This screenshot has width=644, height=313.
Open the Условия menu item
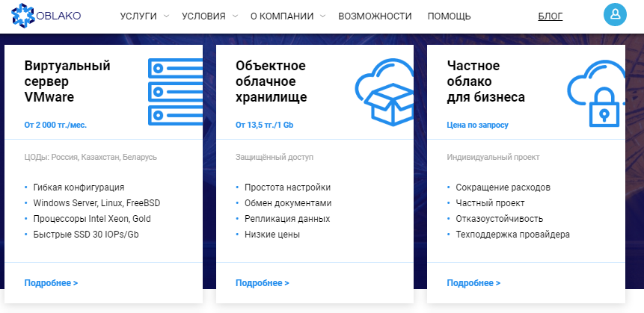tap(203, 16)
